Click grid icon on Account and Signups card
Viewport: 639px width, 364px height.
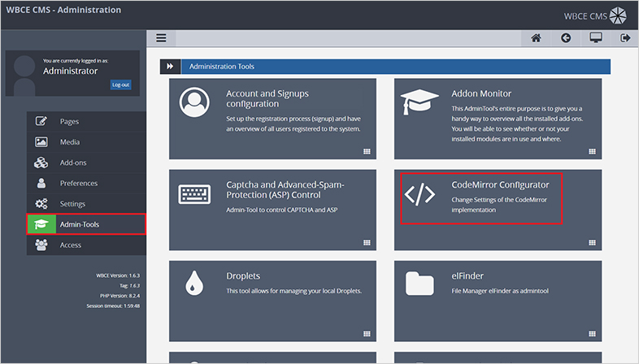click(x=367, y=151)
